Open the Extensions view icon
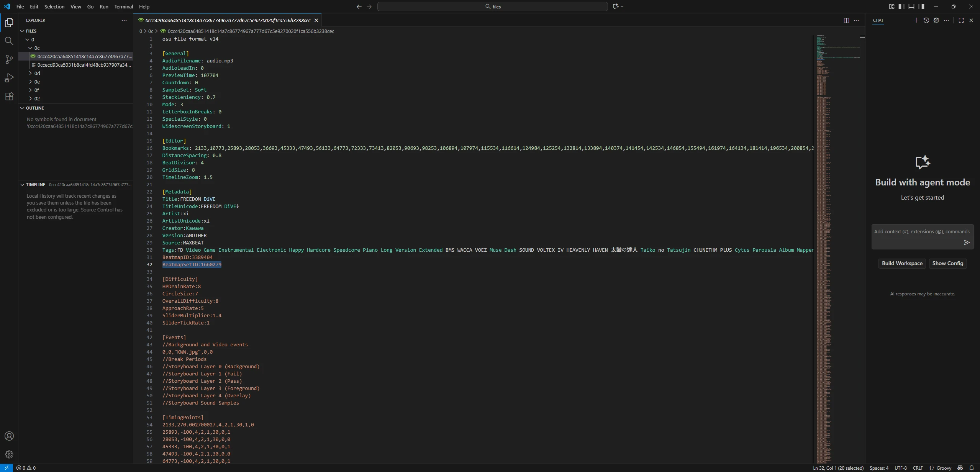The image size is (980, 472). (9, 96)
